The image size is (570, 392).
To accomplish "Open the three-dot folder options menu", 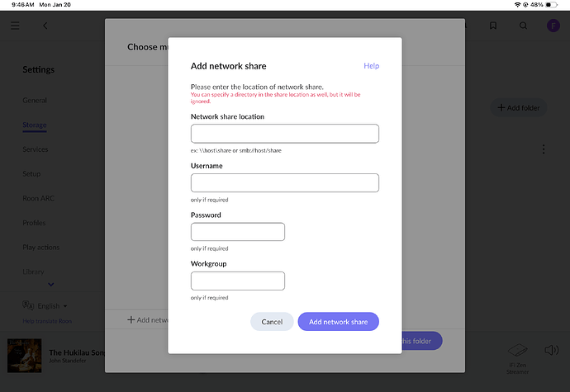I will pyautogui.click(x=544, y=149).
